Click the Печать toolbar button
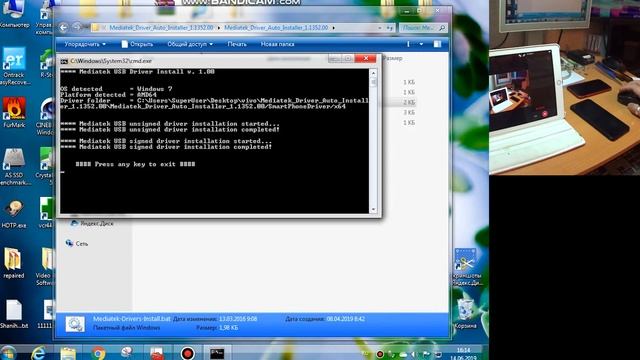Viewport: 640px width, 360px height. 237,44
